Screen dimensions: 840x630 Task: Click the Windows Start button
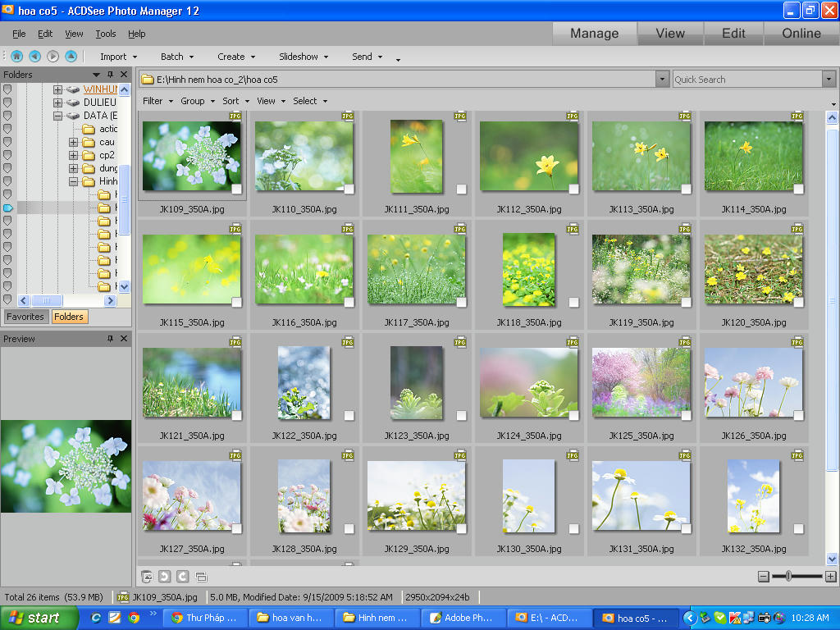(39, 618)
